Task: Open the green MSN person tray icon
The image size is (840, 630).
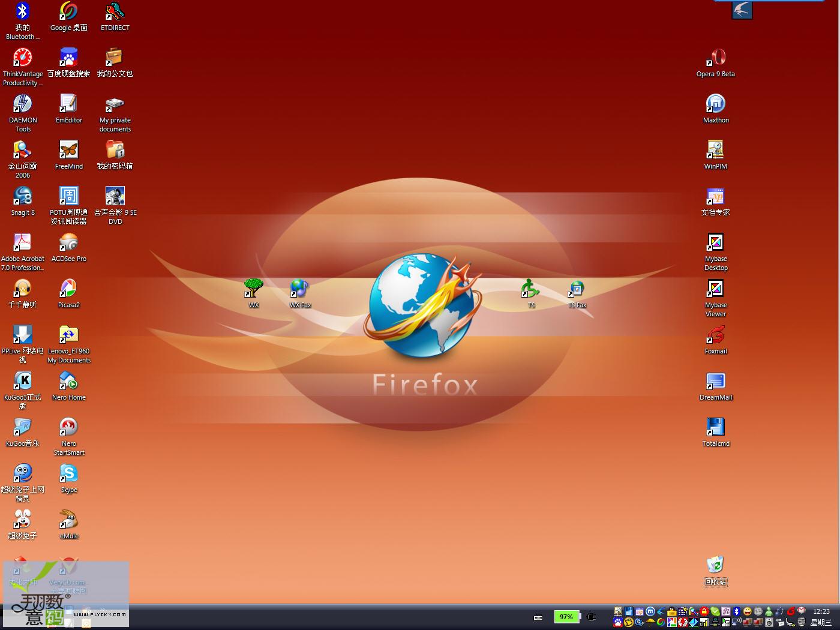Action: 769,611
